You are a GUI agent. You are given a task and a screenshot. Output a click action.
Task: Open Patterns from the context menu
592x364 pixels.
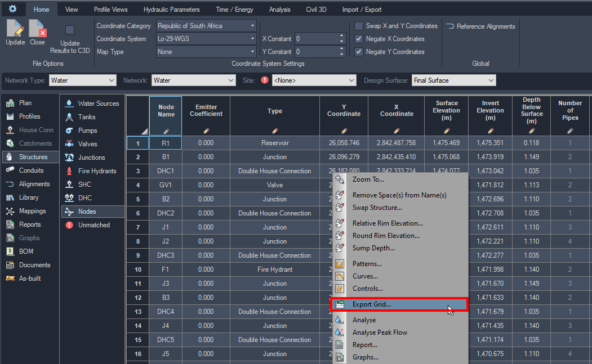tap(400, 264)
